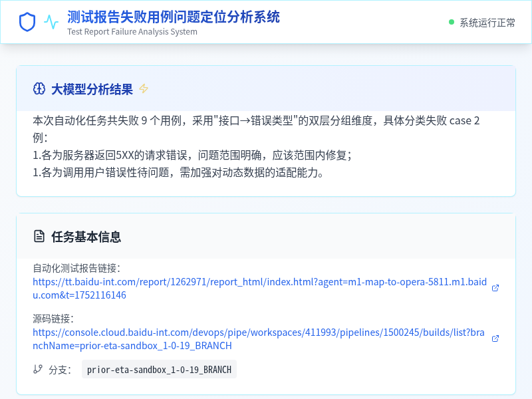532x399 pixels.
Task: Click the brain icon beside 大模型分析结果
Action: pyautogui.click(x=39, y=89)
